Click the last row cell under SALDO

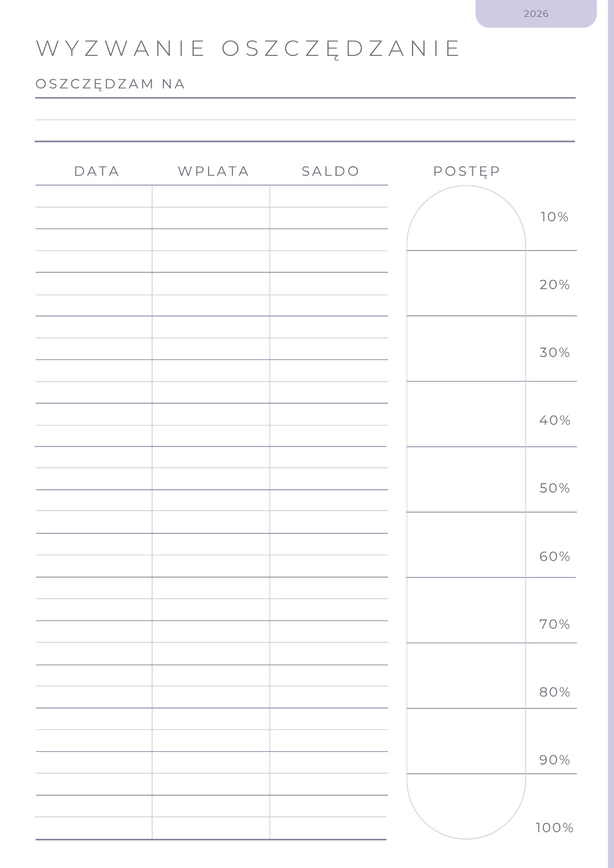click(x=329, y=828)
